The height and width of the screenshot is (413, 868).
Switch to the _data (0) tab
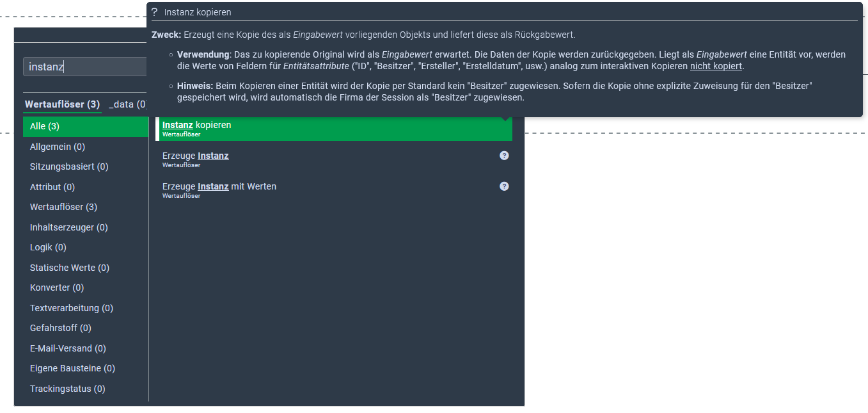(127, 104)
